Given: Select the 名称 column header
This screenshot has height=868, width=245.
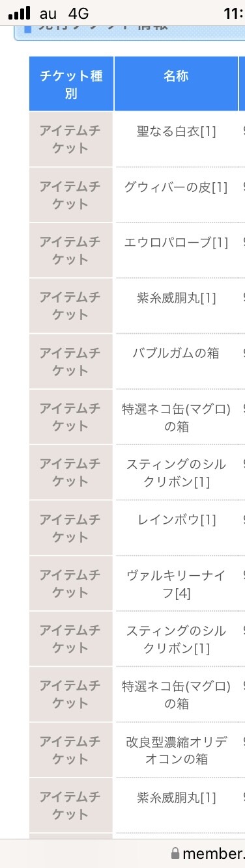Looking at the screenshot, I should point(176,77).
